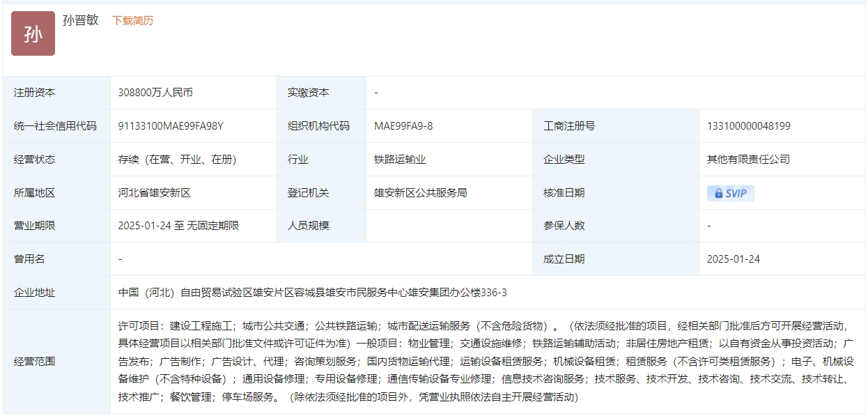Click the 统一社会信用代码 label cell
This screenshot has height=416, width=868.
(x=55, y=126)
